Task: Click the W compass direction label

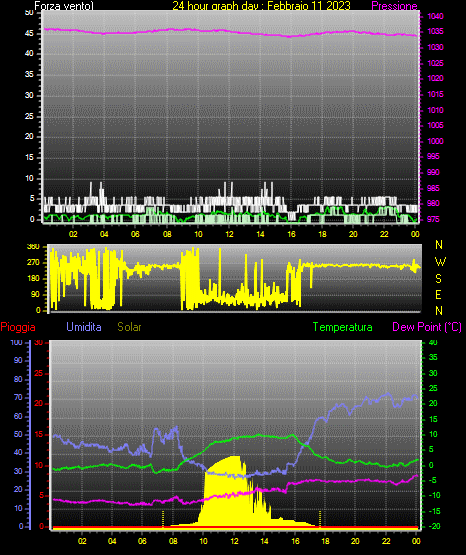Action: 440,262
